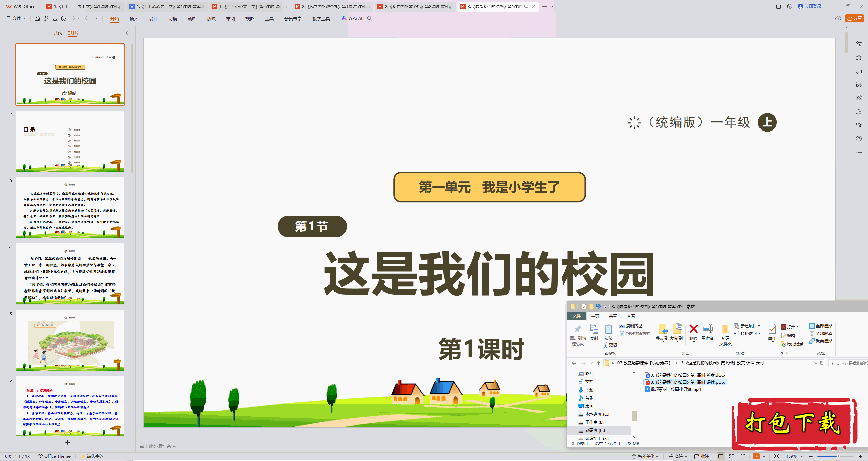Screen dimensions: 868x461
Task: Open 查看 tab in Explorer window
Action: [631, 316]
